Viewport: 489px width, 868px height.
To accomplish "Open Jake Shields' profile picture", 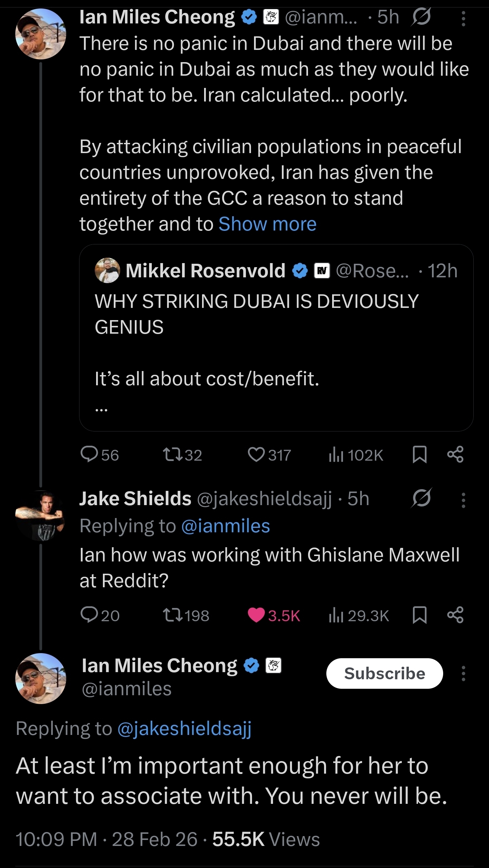I will 40,515.
